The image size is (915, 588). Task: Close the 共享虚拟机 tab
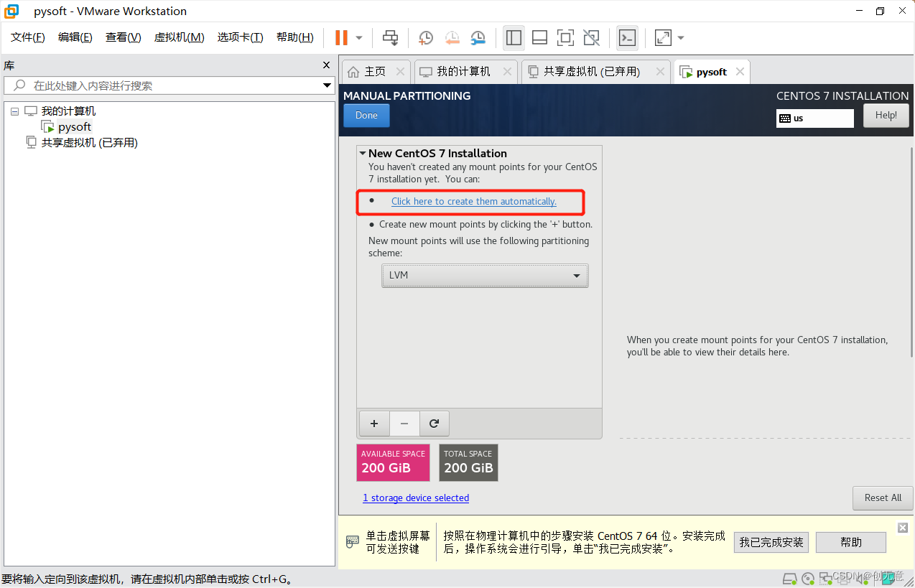(x=659, y=72)
